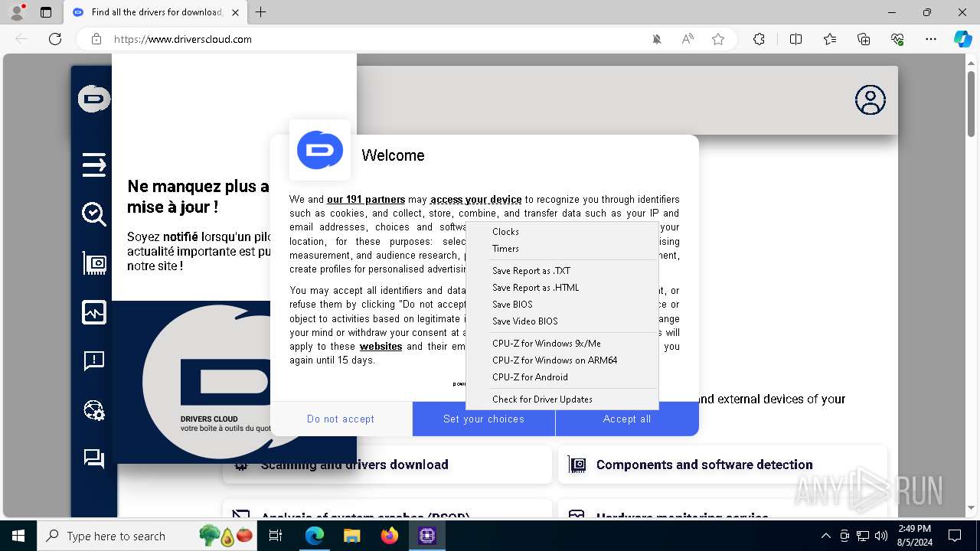This screenshot has width=980, height=551.
Task: Open the Edge profile icon
Action: click(17, 12)
